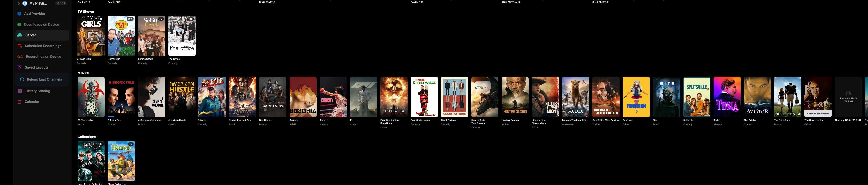Click the Movies section heading
Screen dimensions: 868x185
(x=83, y=73)
